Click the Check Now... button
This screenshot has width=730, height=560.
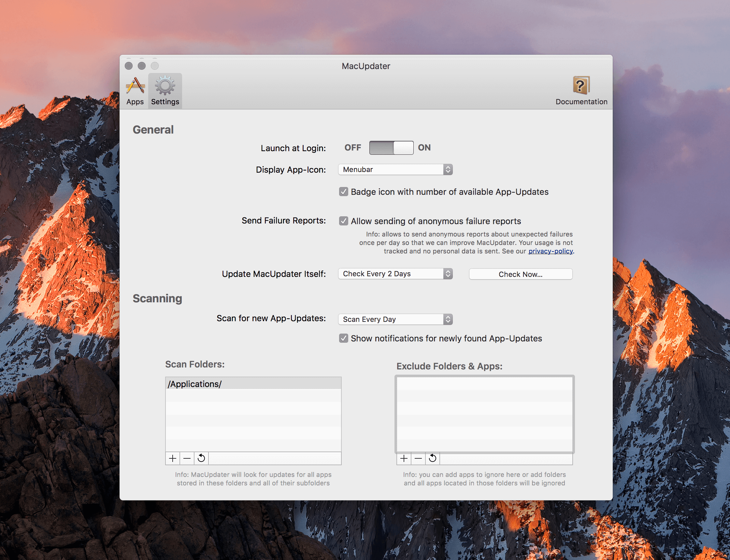521,274
